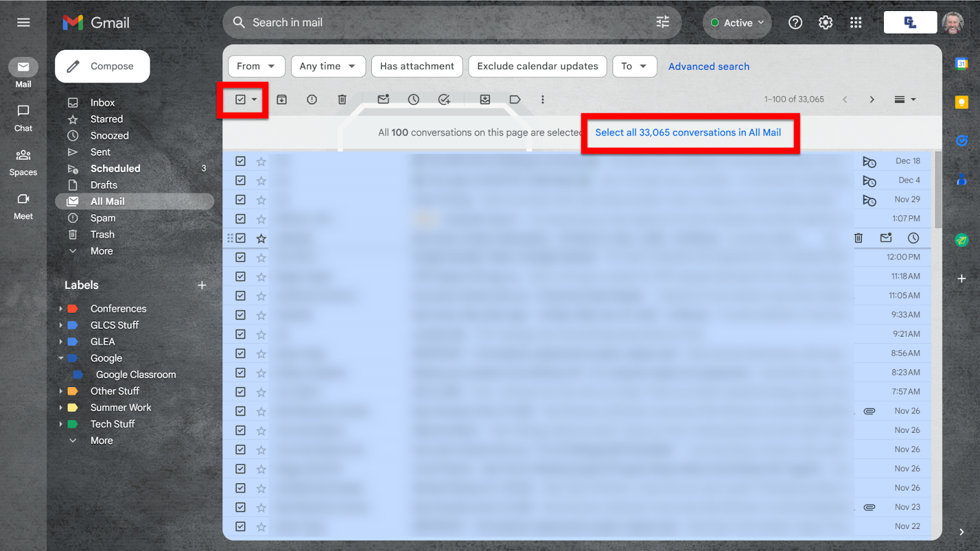Click the message list vertical scrollbar
Screen dimensions: 980x551
pyautogui.click(x=938, y=190)
